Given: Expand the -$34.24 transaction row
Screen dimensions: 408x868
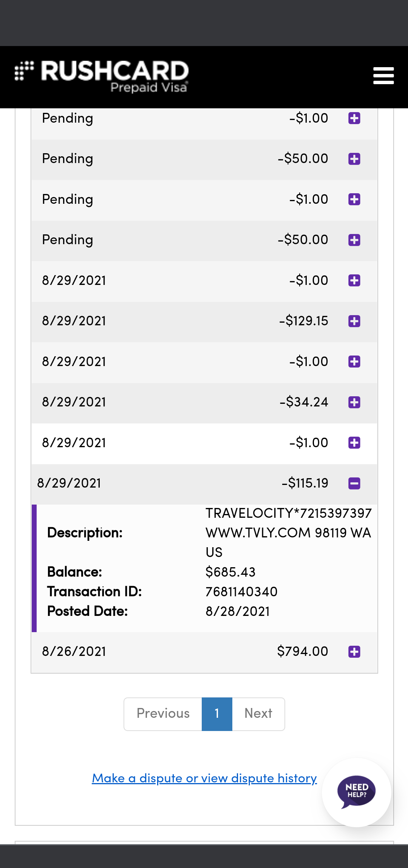Looking at the screenshot, I should click(354, 402).
